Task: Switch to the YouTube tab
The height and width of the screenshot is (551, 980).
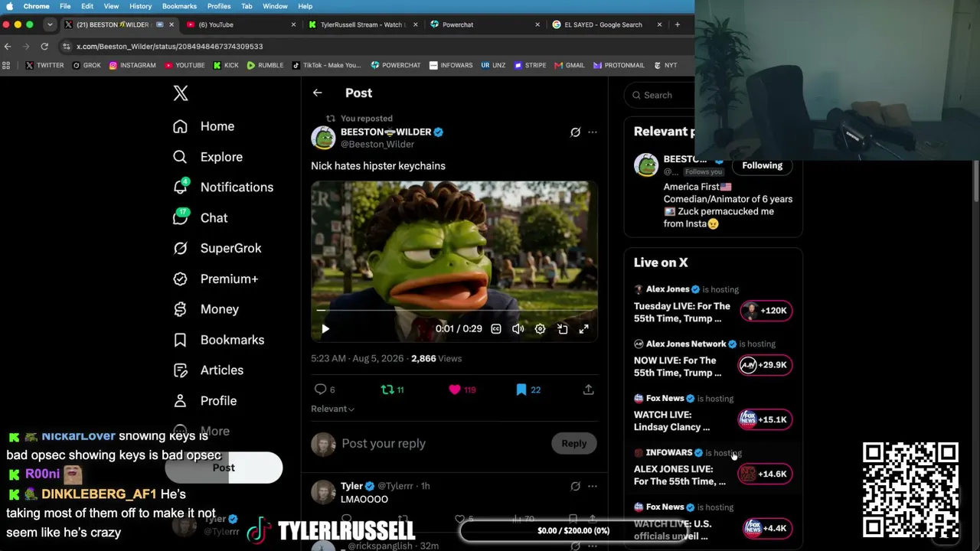Action: tap(241, 24)
